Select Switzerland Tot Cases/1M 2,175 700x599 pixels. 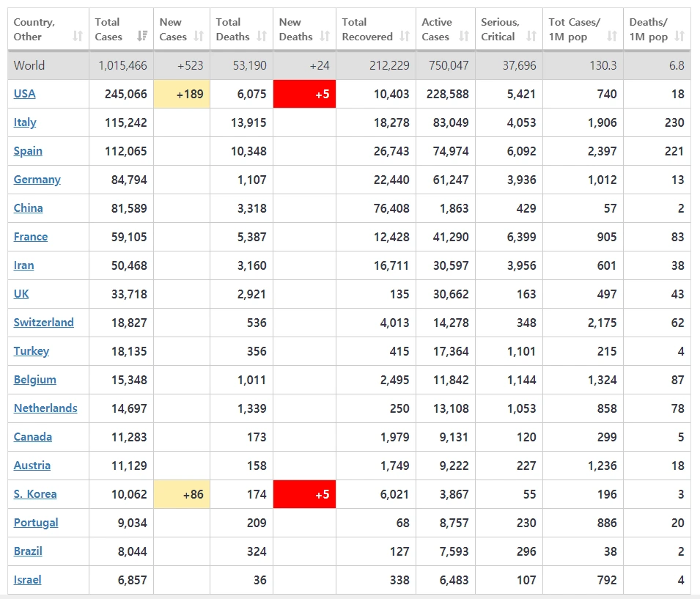(603, 323)
